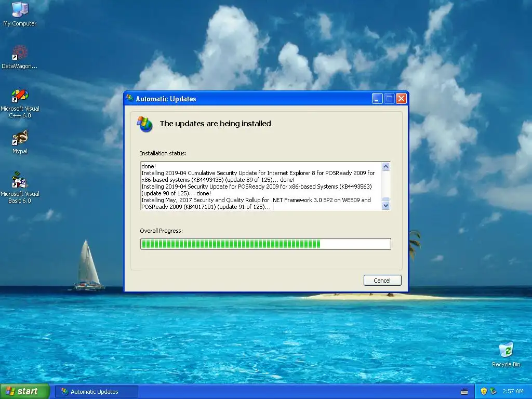The height and width of the screenshot is (399, 532).
Task: Click the installation status scroll up arrow
Action: pyautogui.click(x=386, y=166)
